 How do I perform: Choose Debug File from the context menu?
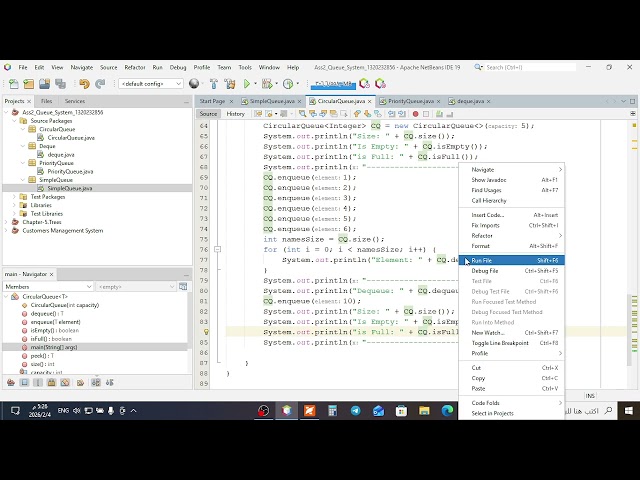[512, 271]
